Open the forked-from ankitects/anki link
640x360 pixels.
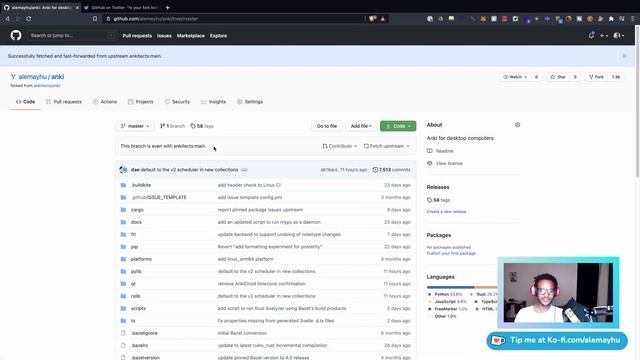coord(47,86)
